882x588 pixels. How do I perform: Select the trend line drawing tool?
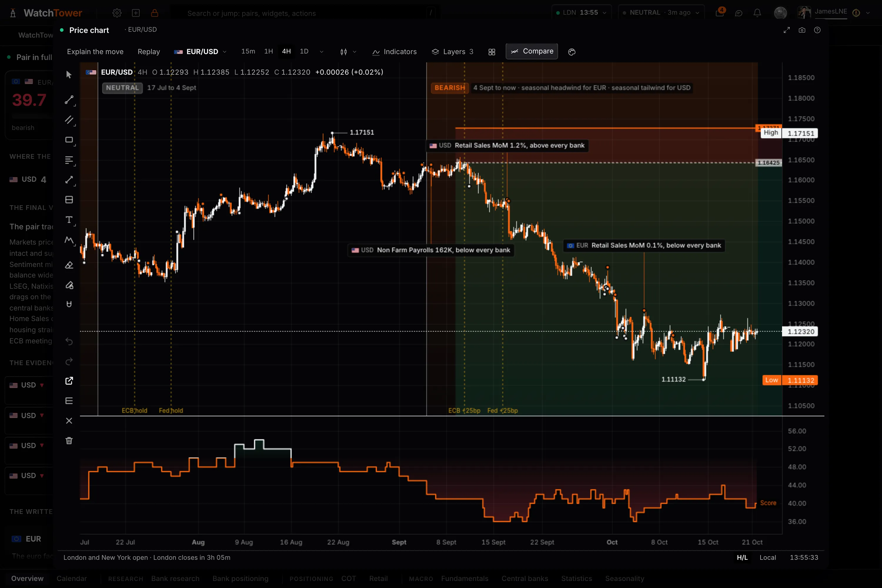(69, 100)
